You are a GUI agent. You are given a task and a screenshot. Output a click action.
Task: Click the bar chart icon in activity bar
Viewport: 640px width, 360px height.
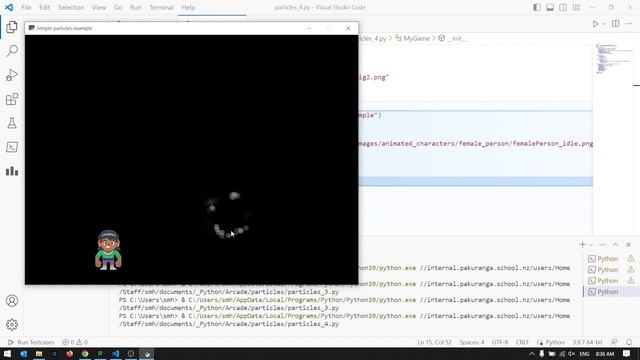pyautogui.click(x=12, y=171)
